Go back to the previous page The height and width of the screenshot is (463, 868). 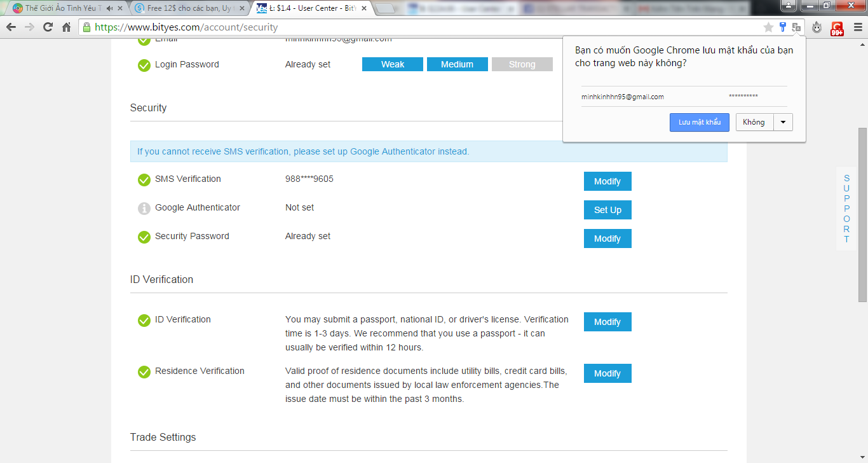point(11,27)
